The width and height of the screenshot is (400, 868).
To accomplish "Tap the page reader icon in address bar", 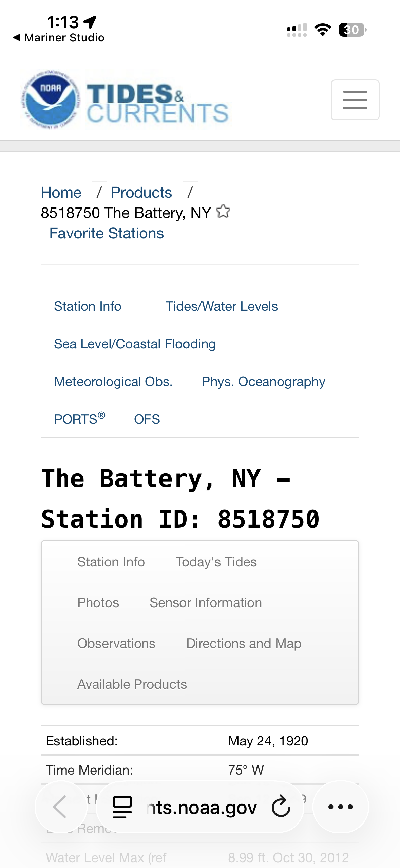I will [122, 807].
